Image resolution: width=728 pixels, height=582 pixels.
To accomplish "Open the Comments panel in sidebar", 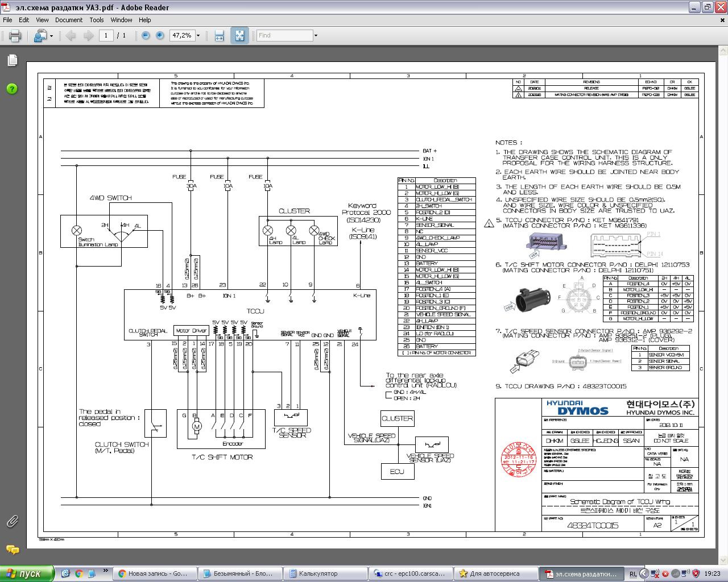I will tap(13, 550).
